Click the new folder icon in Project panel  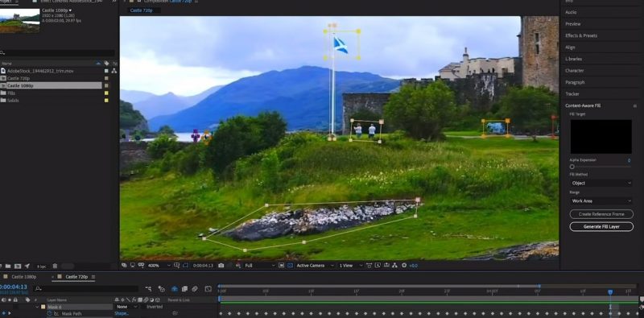(8, 266)
